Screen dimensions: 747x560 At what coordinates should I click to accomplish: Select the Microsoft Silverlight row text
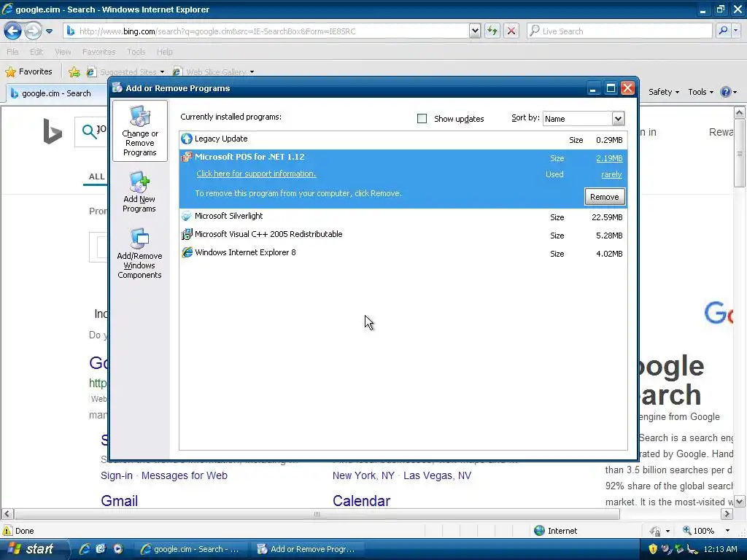coord(228,216)
